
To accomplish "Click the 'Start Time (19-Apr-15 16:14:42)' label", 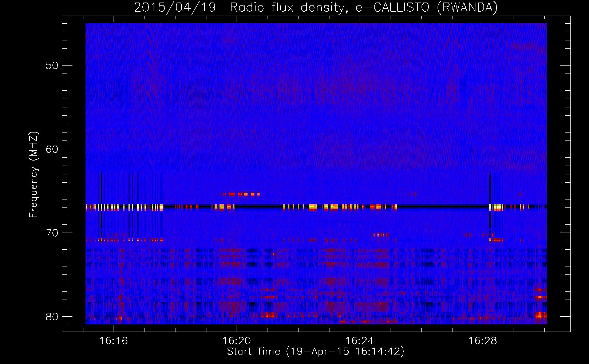I will pyautogui.click(x=316, y=352).
